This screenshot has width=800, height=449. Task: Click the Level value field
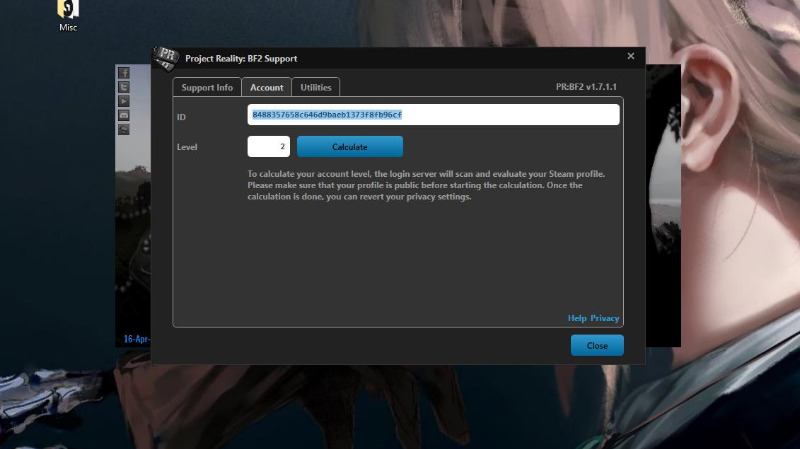point(268,146)
